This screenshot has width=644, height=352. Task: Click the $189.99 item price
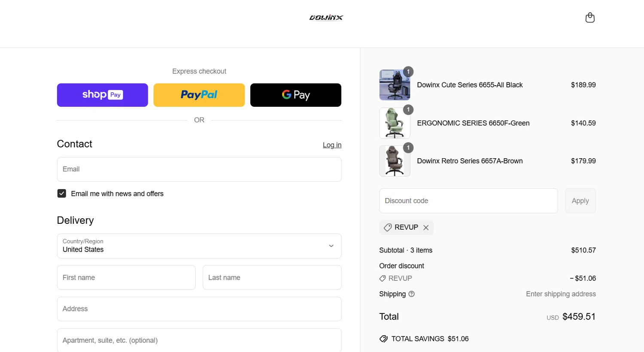pyautogui.click(x=583, y=85)
